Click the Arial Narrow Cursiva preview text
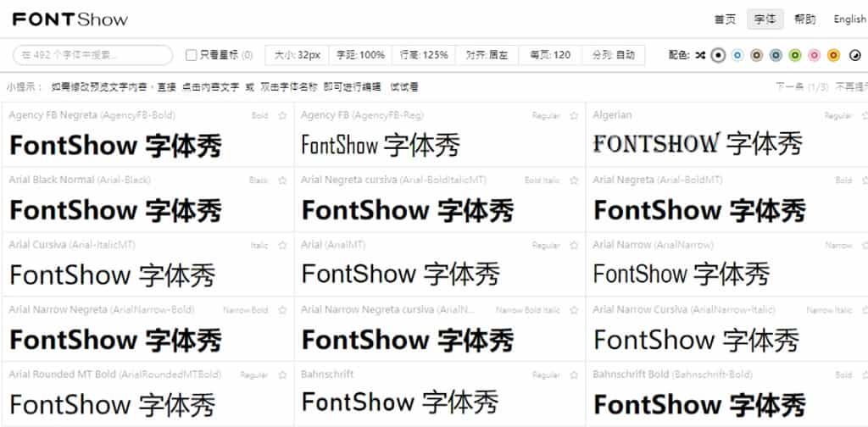Viewport: 868px width, 427px height. [x=697, y=339]
